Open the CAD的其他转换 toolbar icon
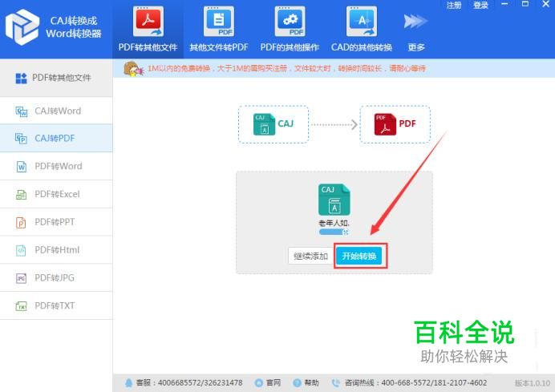555x392 pixels. click(x=362, y=22)
